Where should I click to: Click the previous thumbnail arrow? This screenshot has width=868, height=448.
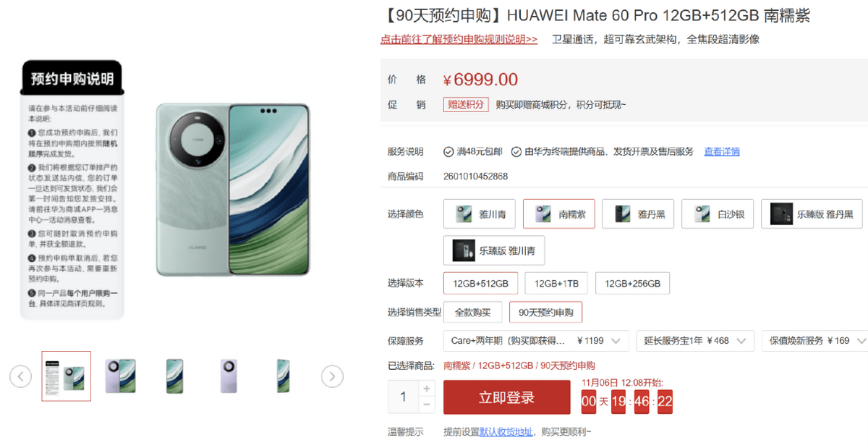(x=20, y=376)
